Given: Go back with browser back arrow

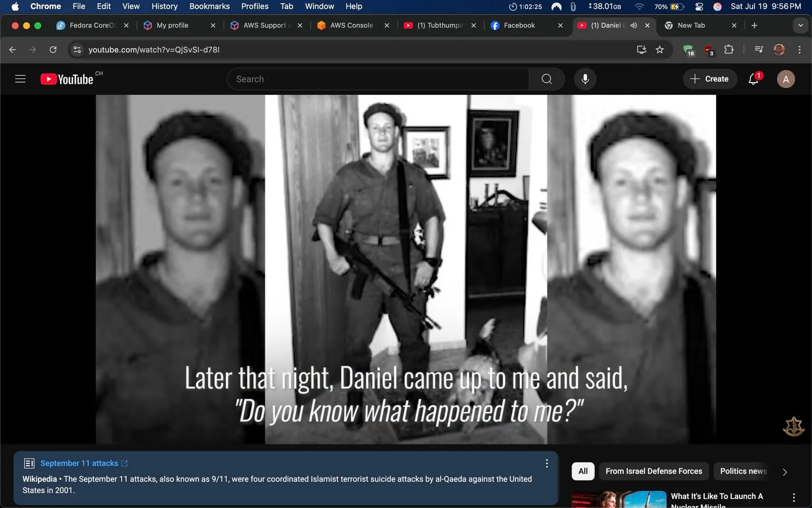Looking at the screenshot, I should point(13,49).
